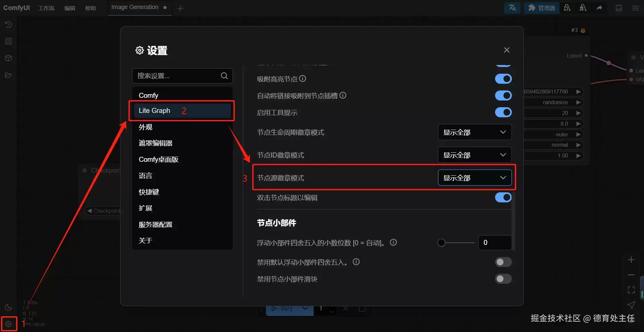This screenshot has width=644, height=332.
Task: Click the settings gear icon at bottom-left
Action: (8, 324)
